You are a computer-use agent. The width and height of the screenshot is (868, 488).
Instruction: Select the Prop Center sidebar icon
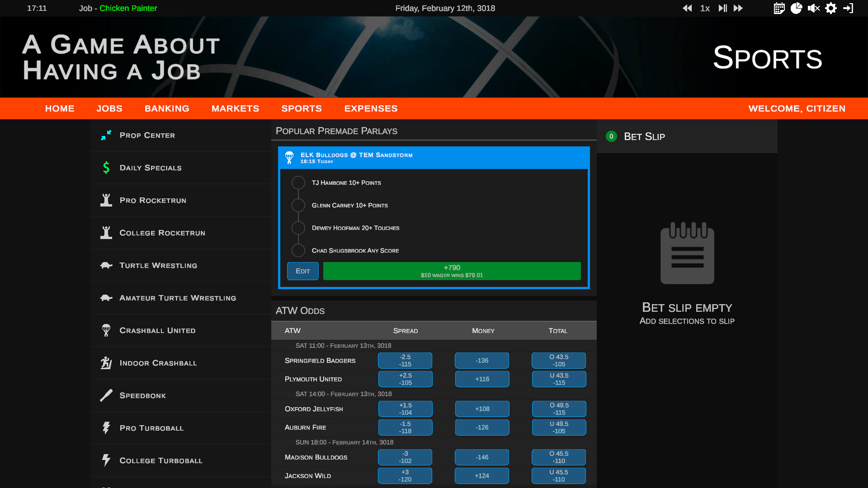[106, 135]
